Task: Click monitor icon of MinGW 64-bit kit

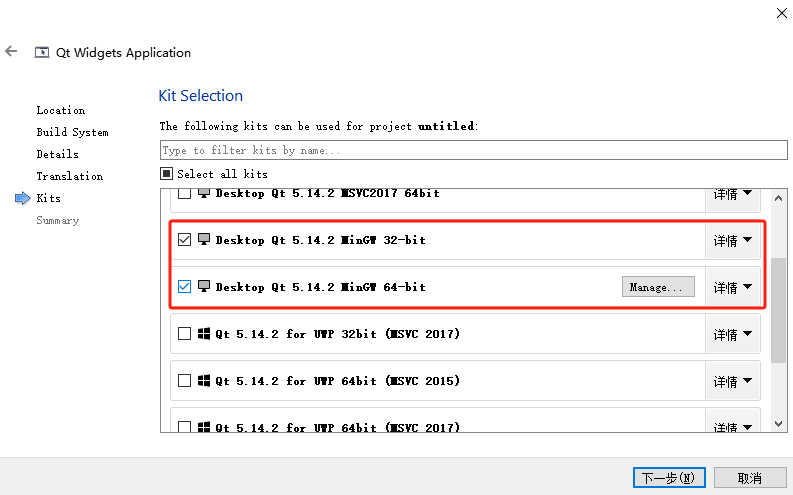Action: (x=204, y=286)
